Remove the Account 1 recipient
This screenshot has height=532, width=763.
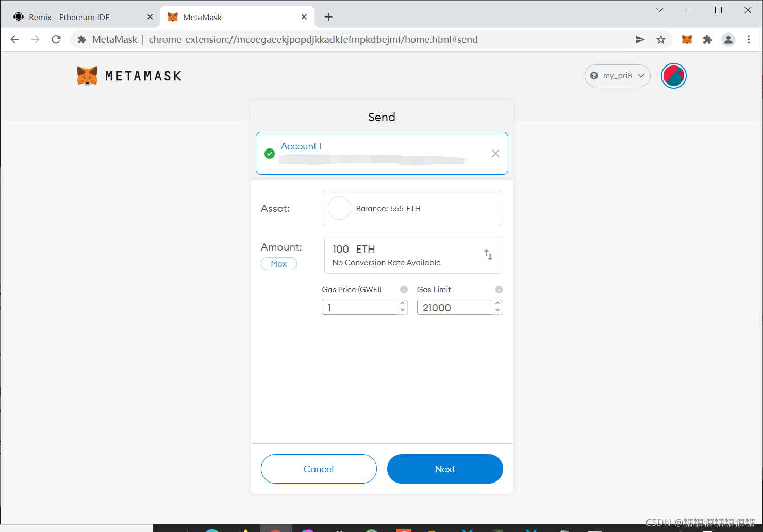point(495,153)
